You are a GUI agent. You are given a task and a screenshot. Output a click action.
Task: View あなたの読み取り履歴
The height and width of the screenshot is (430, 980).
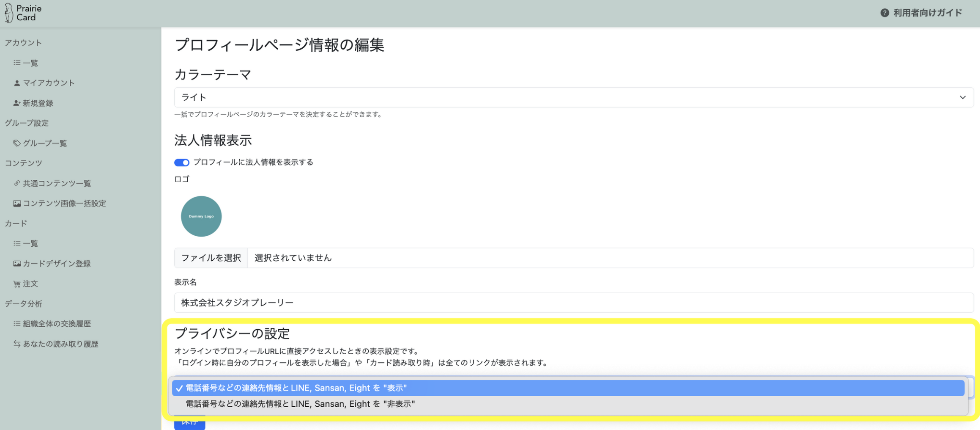tap(60, 344)
